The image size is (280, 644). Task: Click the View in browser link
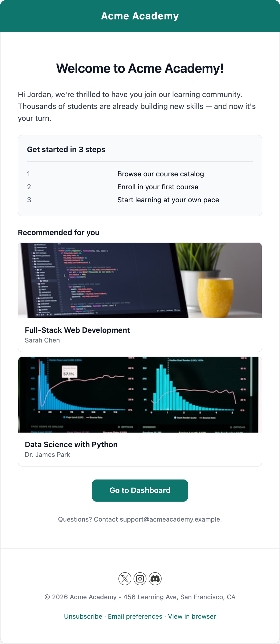point(192,616)
